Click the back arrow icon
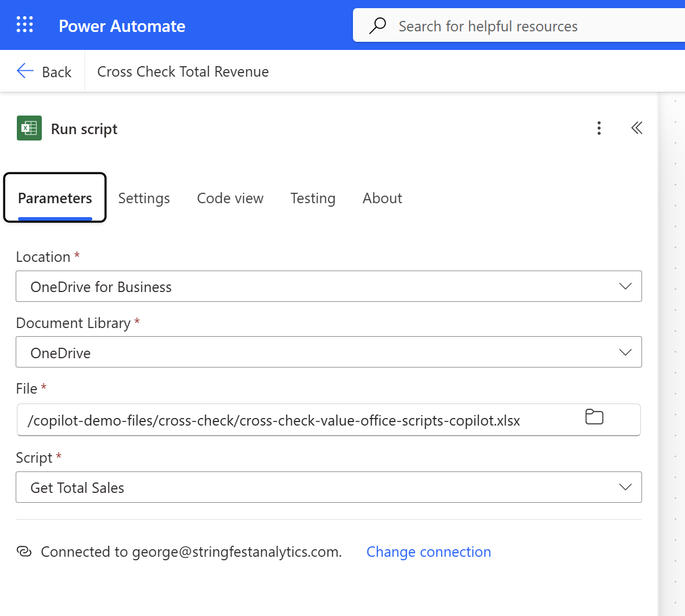 pyautogui.click(x=24, y=71)
